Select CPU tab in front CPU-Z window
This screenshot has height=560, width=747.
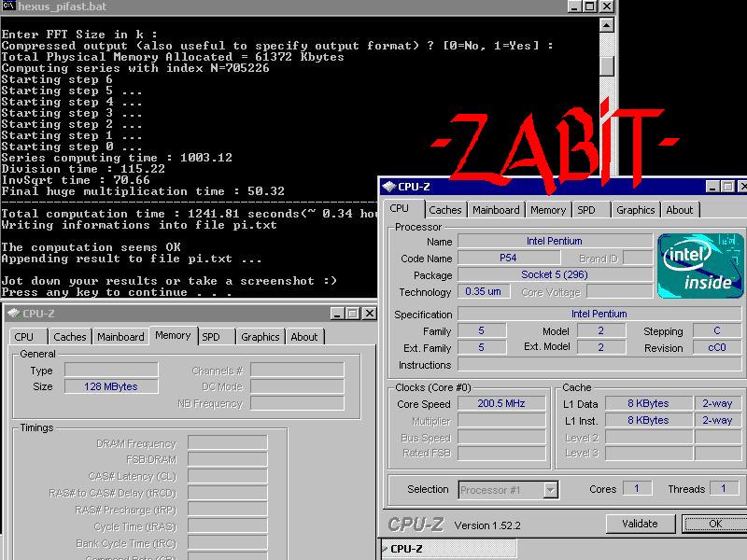(x=400, y=208)
